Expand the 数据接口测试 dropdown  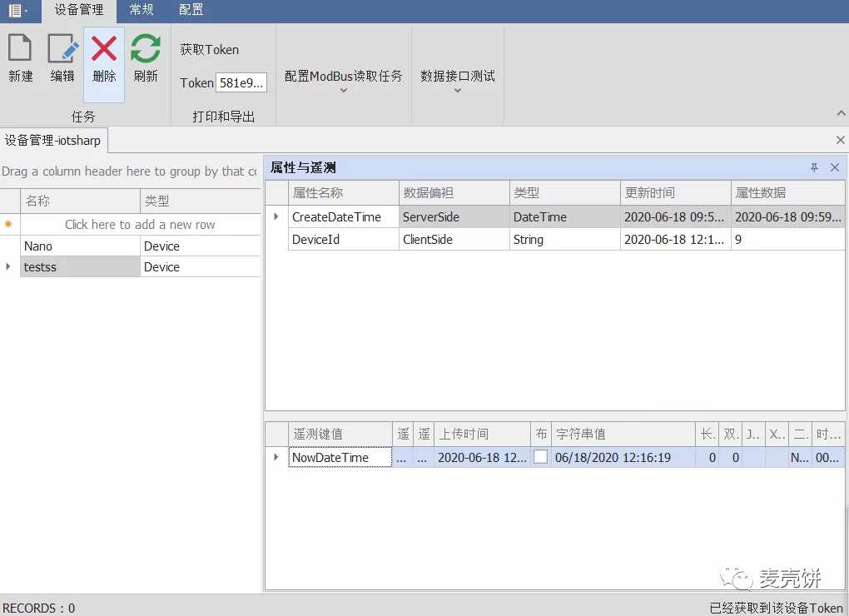click(458, 91)
